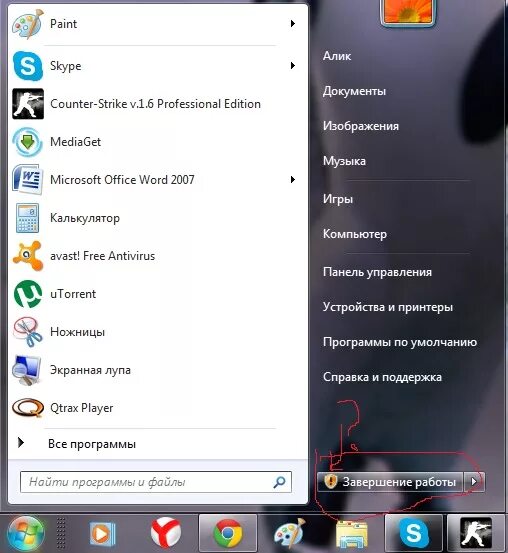The image size is (508, 553).
Task: Click the Microsoft Office Word 2007 icon
Action: [28, 180]
